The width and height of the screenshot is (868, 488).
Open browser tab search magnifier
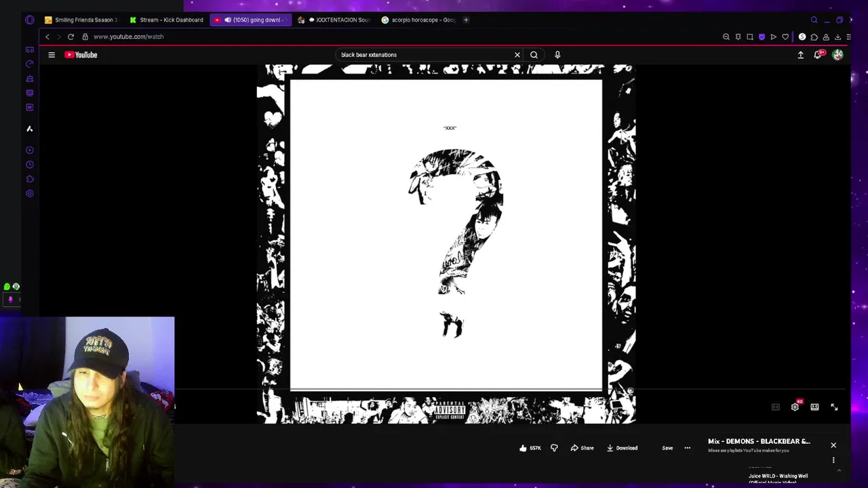click(814, 20)
